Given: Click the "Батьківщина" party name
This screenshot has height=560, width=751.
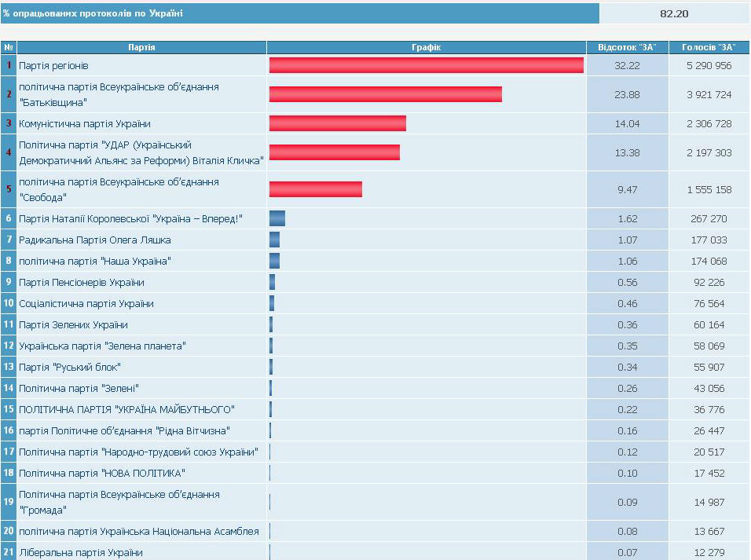Looking at the screenshot, I should coord(119,94).
